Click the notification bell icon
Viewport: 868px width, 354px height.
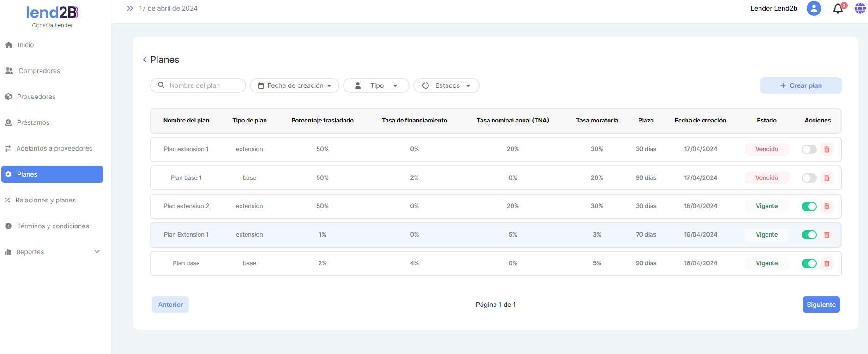pos(838,9)
